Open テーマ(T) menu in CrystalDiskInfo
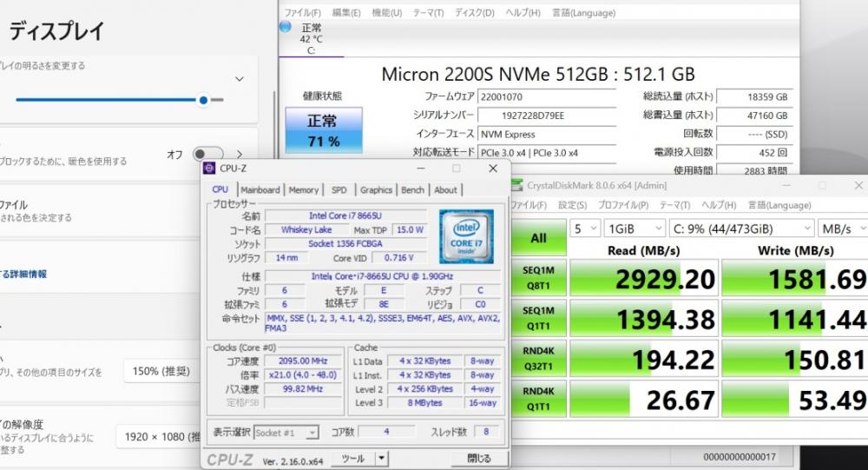Image resolution: width=868 pixels, height=470 pixels. point(428,12)
